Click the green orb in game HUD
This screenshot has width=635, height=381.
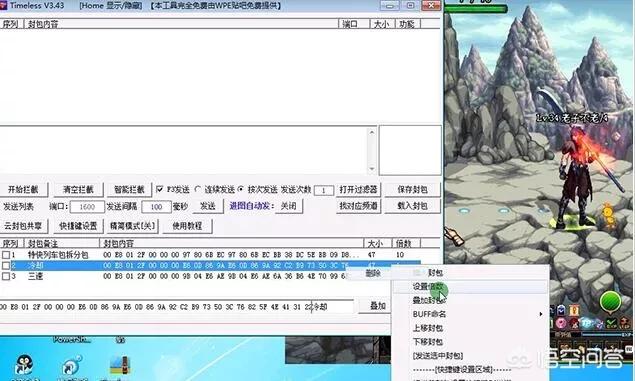(611, 301)
